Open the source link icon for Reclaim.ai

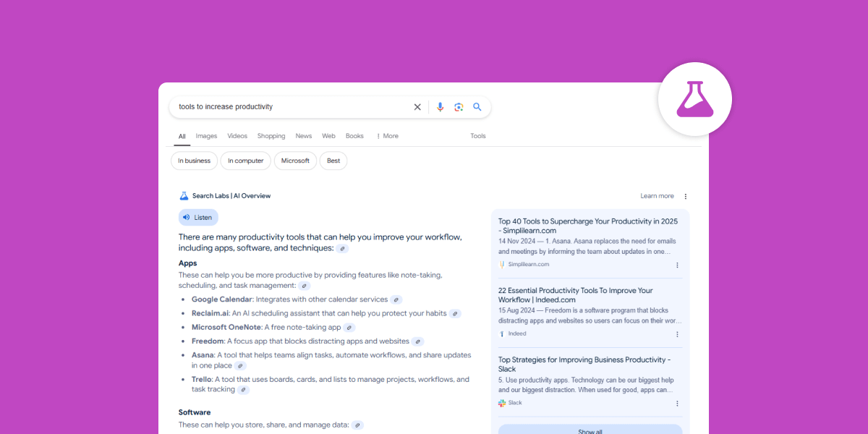(x=455, y=314)
